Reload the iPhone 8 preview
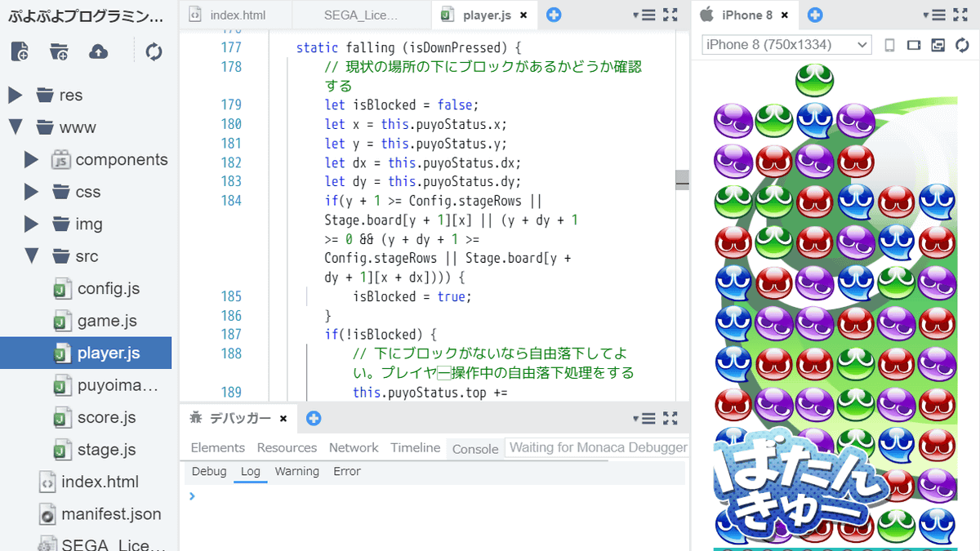The width and height of the screenshot is (980, 551). tap(962, 45)
